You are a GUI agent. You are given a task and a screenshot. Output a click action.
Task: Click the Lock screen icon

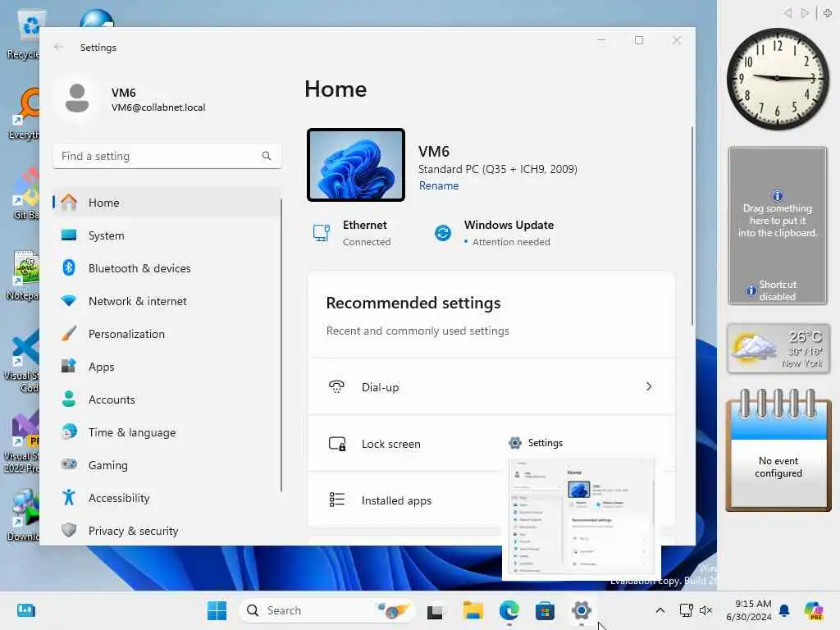[337, 444]
